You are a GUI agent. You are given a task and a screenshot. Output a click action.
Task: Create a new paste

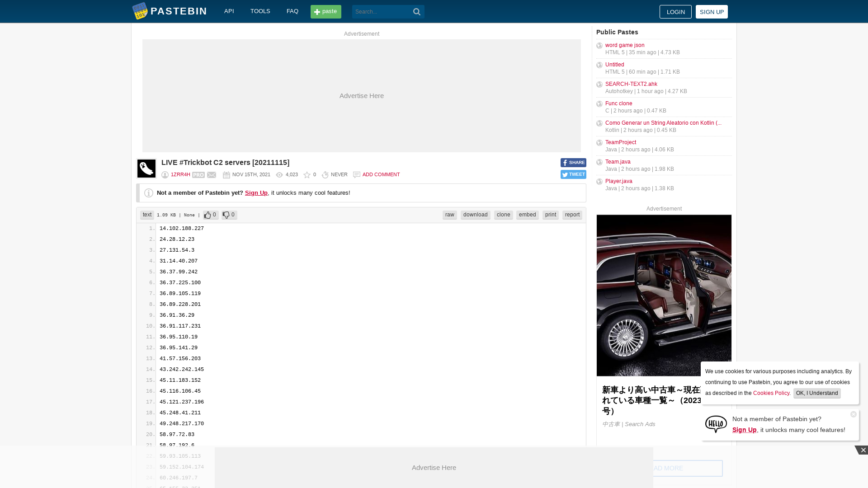point(326,12)
